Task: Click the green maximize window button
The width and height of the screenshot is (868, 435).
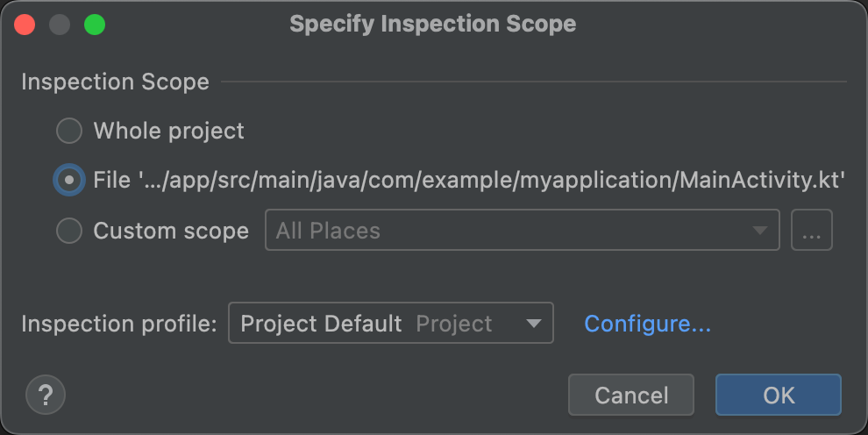Action: click(x=95, y=25)
